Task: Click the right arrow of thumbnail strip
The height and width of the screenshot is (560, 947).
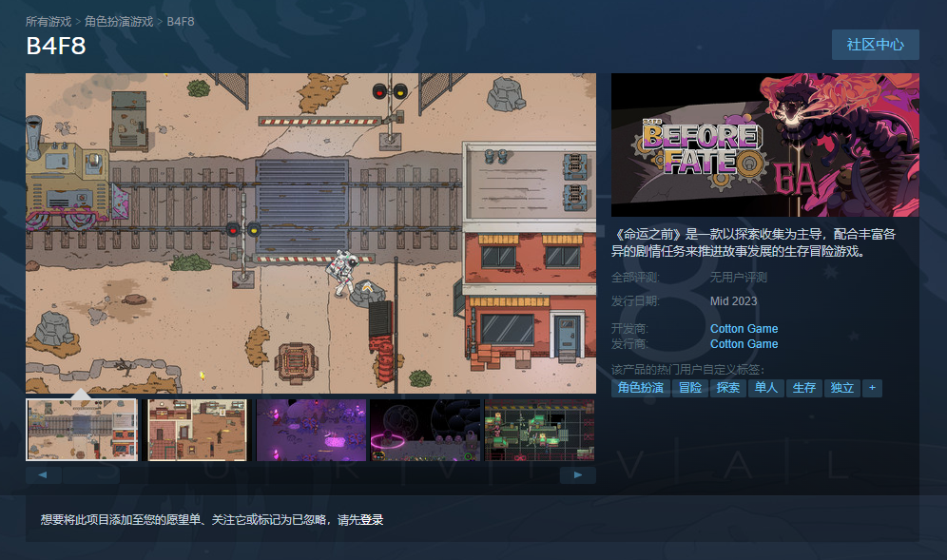Action: (x=578, y=474)
